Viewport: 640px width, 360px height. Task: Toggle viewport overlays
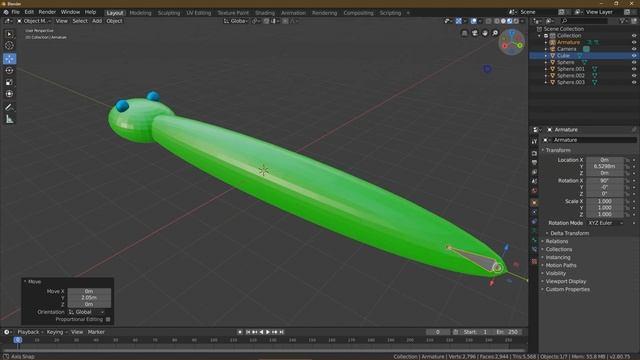pyautogui.click(x=473, y=21)
